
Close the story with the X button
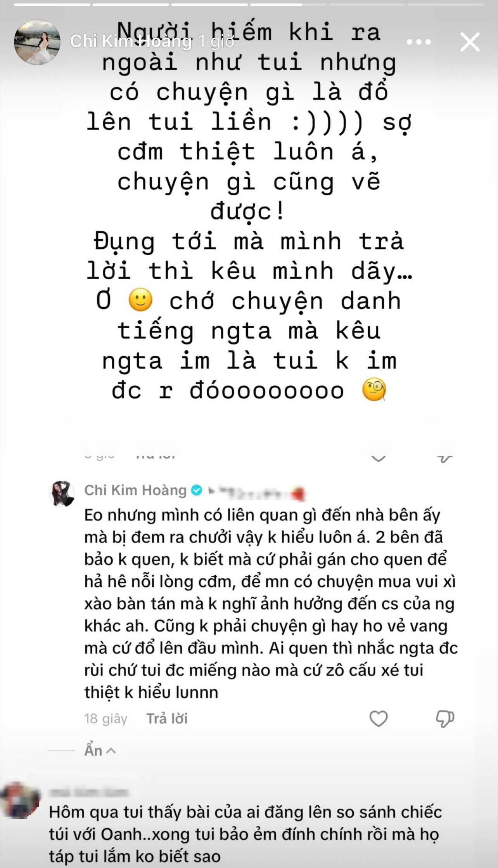470,42
